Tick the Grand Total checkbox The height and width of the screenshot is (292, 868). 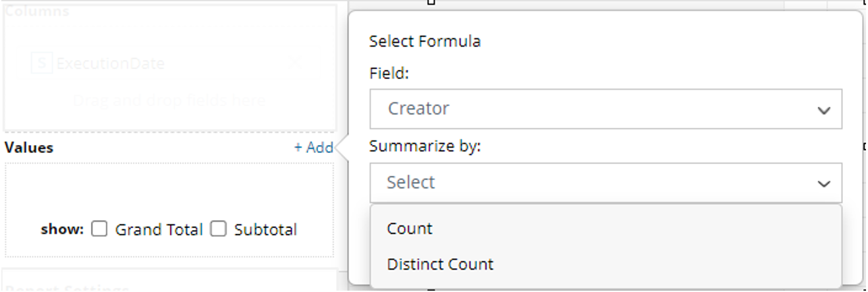point(99,229)
